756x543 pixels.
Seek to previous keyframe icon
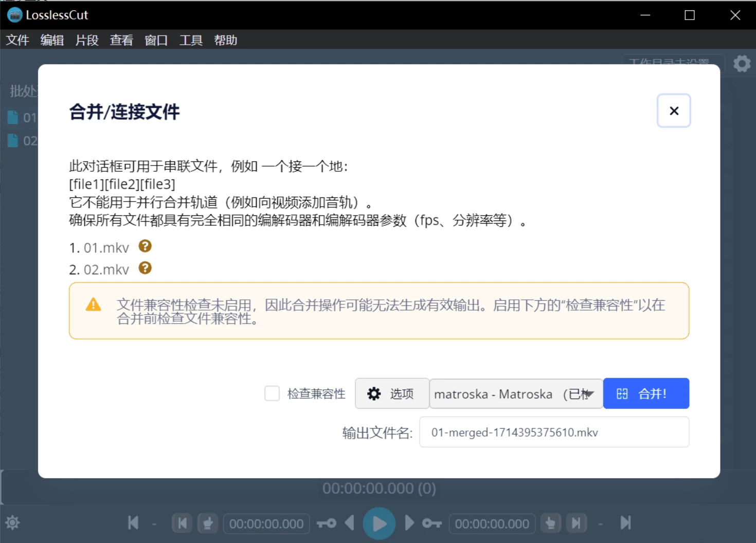pyautogui.click(x=327, y=523)
